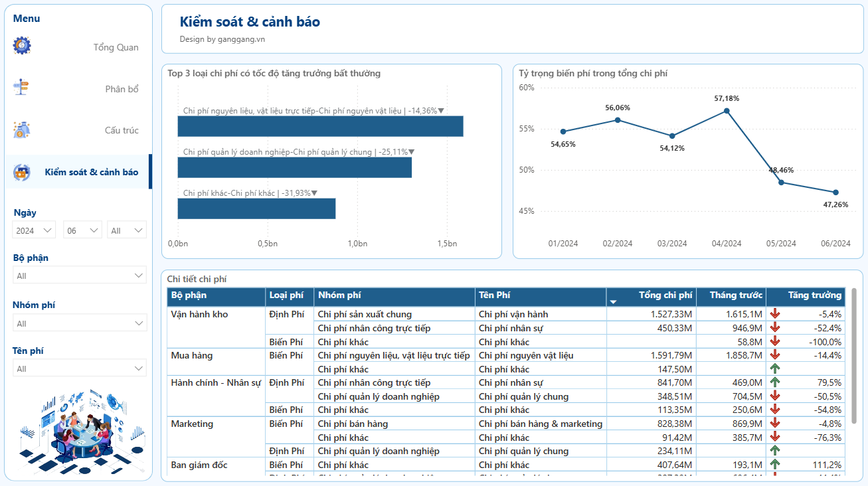Click the 04/2024 data point on line chart

727,111
